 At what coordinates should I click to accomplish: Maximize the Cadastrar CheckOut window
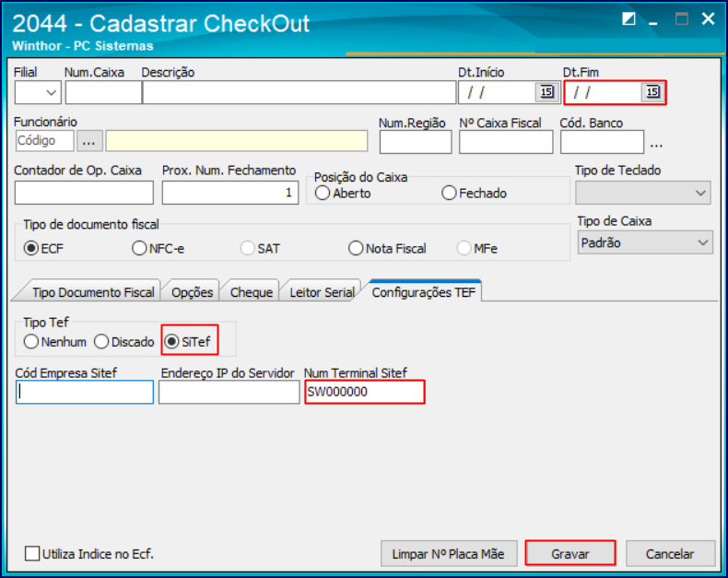681,19
